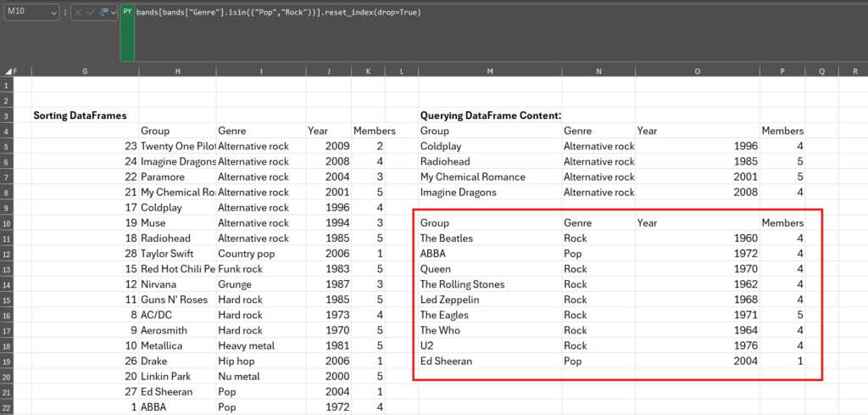Select the 'The Who' cell
Image resolution: width=868 pixels, height=415 pixels.
tap(490, 330)
